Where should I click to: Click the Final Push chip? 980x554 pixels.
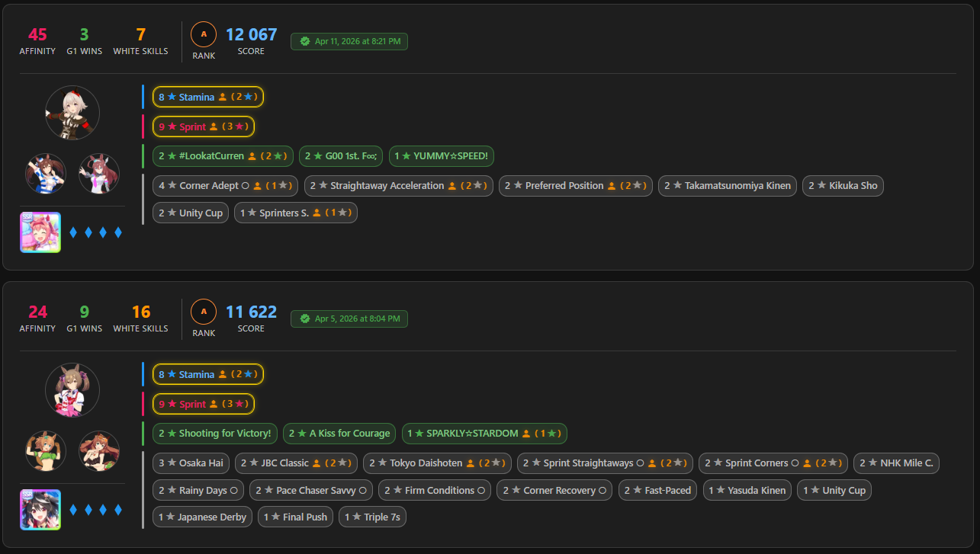point(296,517)
